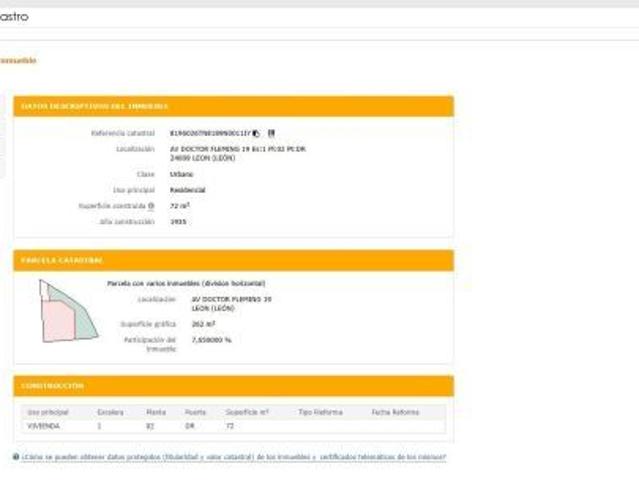Select the Inmueble tab at top left
Screen dimensions: 639x480
pyautogui.click(x=18, y=61)
